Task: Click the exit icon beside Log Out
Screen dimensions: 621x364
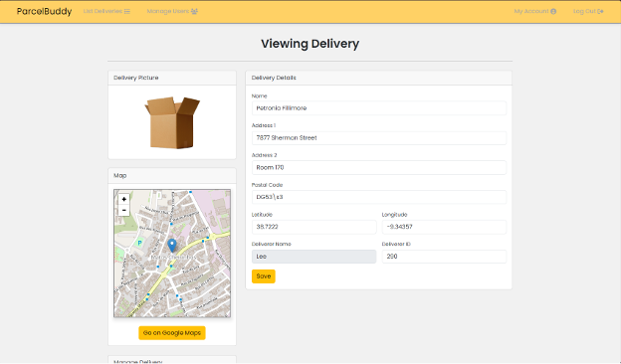Action: click(600, 12)
